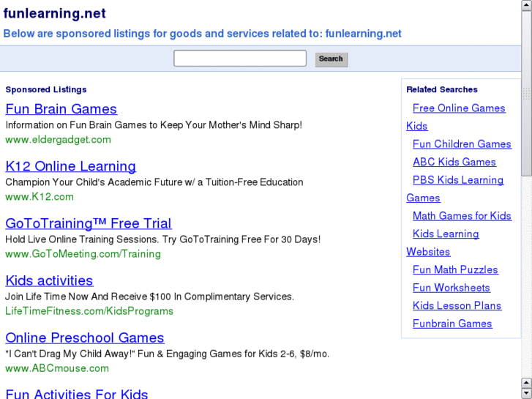Image resolution: width=532 pixels, height=399 pixels.
Task: Open the Fun Brain Games listing
Action: pyautogui.click(x=61, y=109)
